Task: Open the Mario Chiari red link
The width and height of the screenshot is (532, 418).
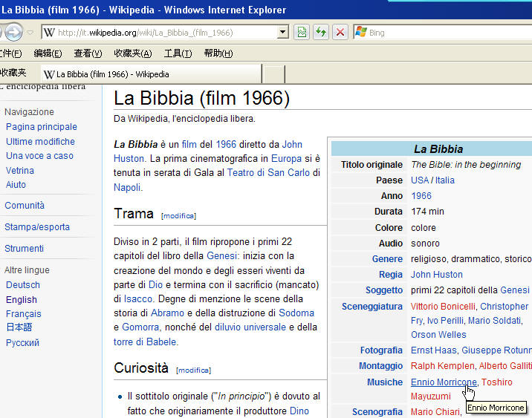Action: [435, 411]
